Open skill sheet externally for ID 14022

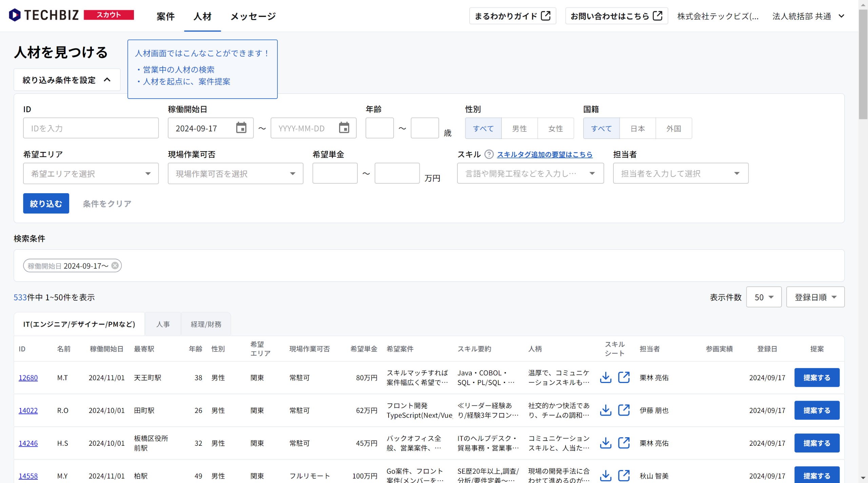[624, 410]
